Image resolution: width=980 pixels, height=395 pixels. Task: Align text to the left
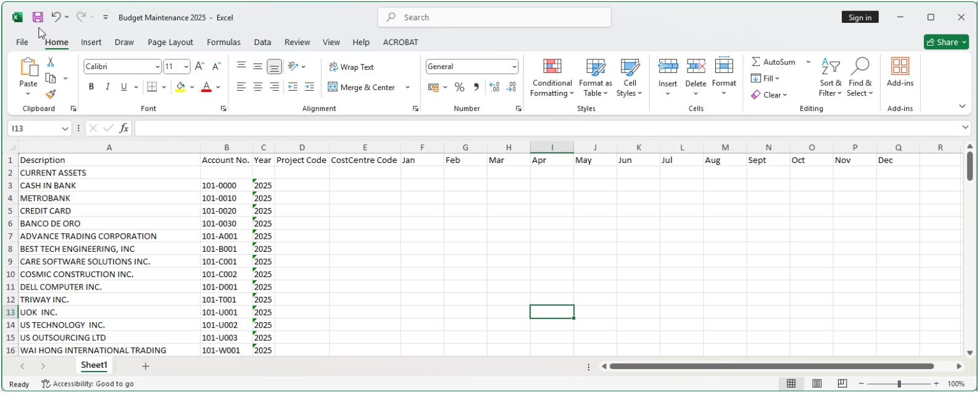point(241,87)
